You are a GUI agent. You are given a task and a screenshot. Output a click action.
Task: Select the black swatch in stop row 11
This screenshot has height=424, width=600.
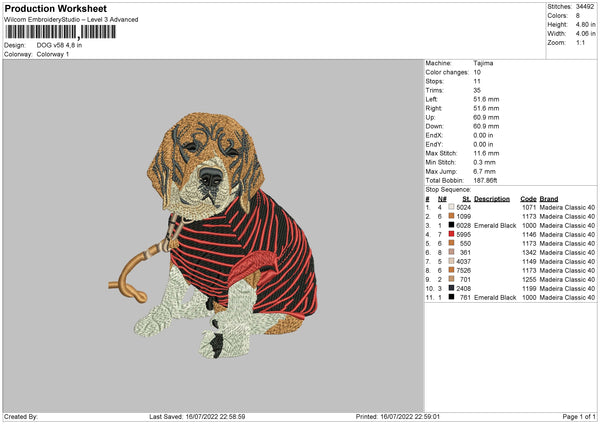tap(451, 297)
